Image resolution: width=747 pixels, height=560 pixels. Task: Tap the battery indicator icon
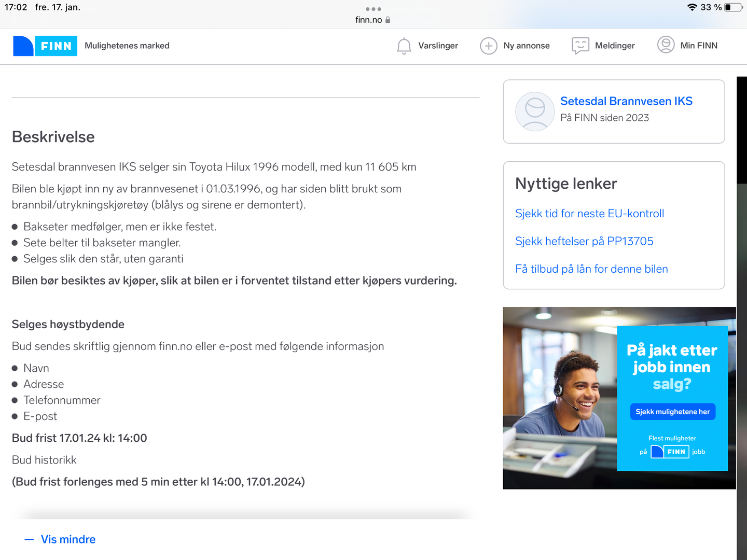click(733, 7)
